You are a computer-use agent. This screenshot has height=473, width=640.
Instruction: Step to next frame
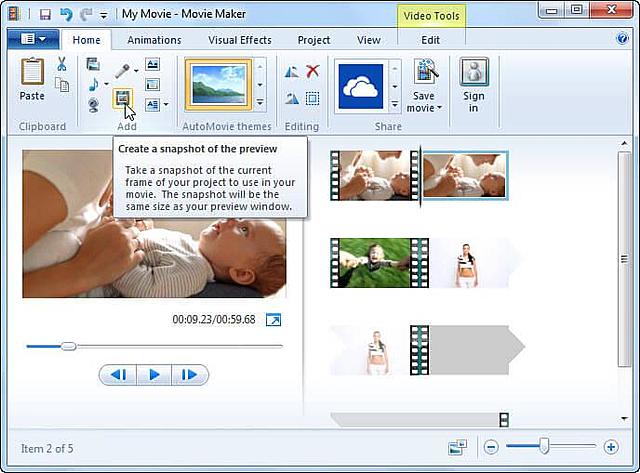189,375
